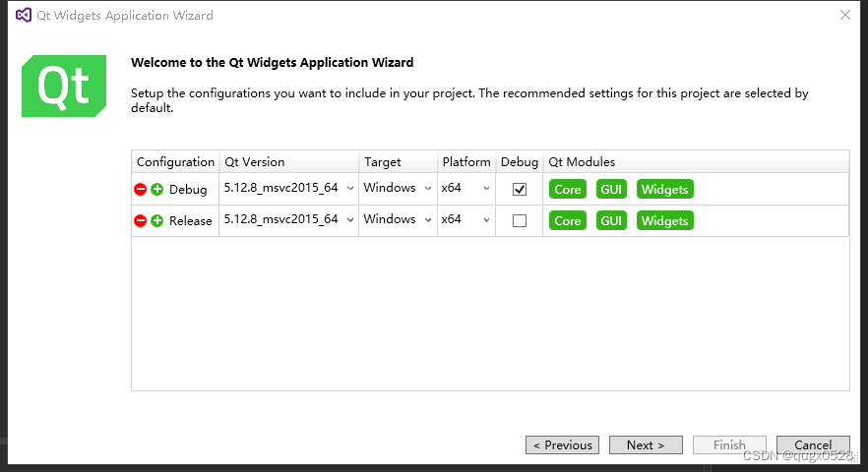The height and width of the screenshot is (472, 868).
Task: Click the Qt Version column header
Action: coord(289,162)
